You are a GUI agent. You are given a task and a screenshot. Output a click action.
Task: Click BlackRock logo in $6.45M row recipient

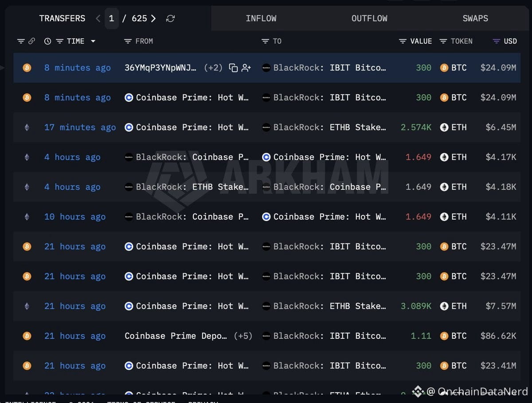tap(266, 128)
